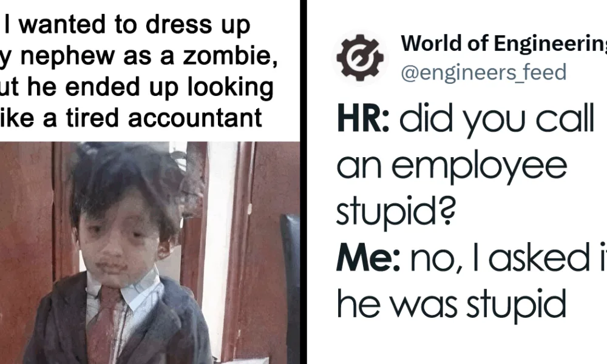Click "did you call" tweet text
The image size is (607, 364).
497,120
